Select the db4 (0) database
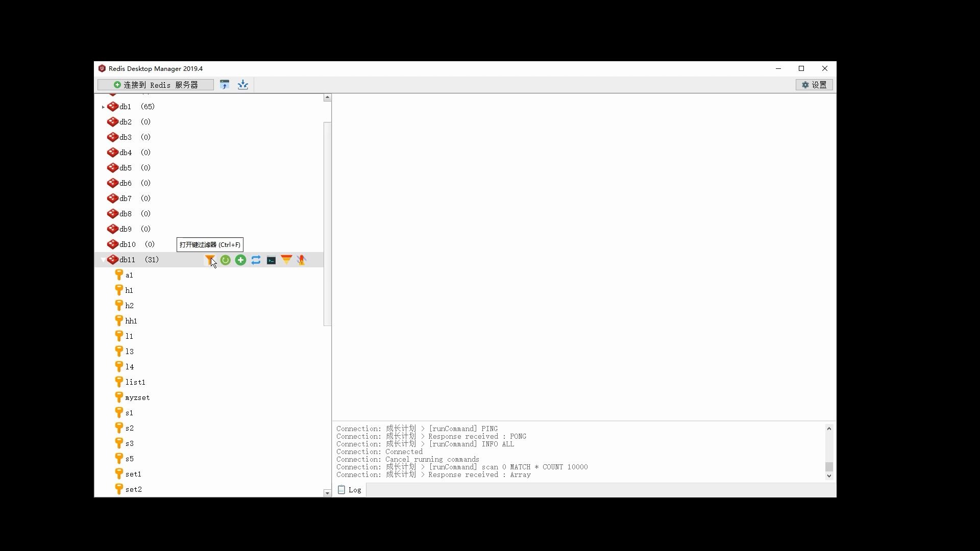980x551 pixels. click(135, 153)
